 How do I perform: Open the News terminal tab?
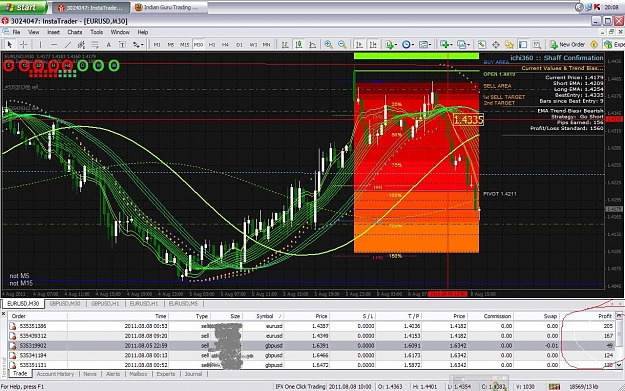[x=90, y=374]
